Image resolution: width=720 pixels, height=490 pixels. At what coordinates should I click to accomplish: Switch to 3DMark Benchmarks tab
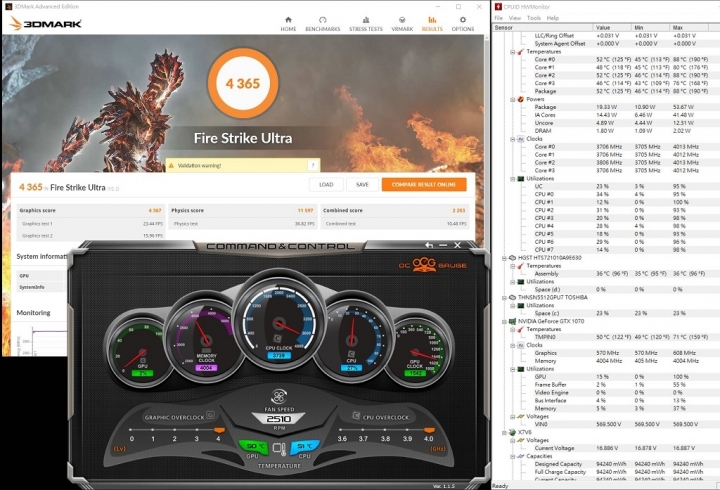(x=323, y=24)
